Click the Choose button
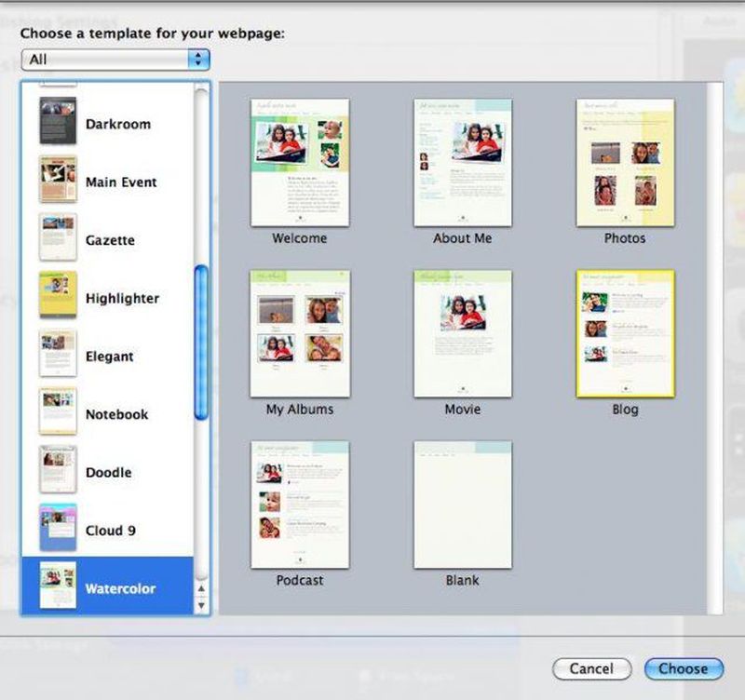This screenshot has height=700, width=745. [683, 668]
